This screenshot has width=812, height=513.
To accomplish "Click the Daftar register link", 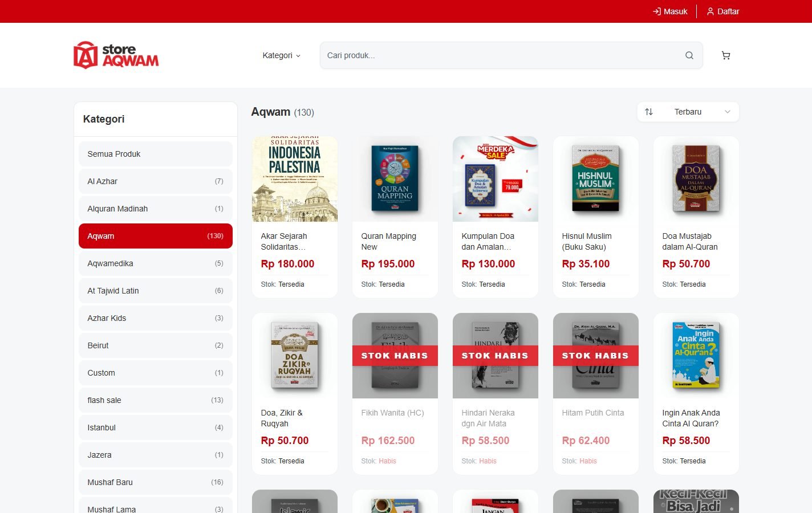I will (x=723, y=11).
